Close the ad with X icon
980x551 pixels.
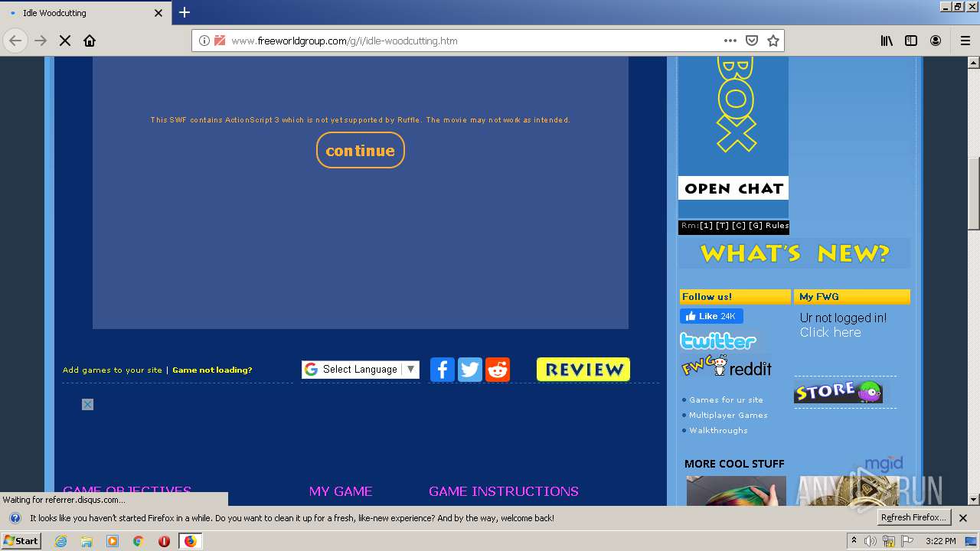[x=87, y=404]
